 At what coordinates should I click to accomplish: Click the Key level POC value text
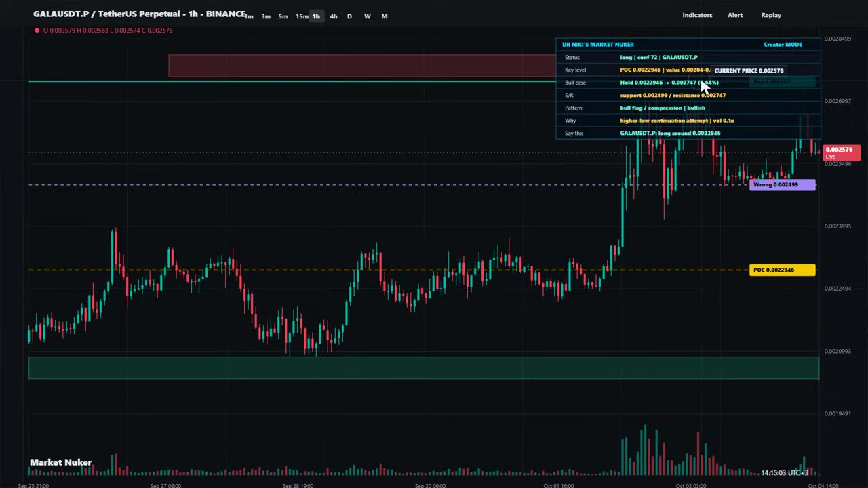tap(665, 70)
